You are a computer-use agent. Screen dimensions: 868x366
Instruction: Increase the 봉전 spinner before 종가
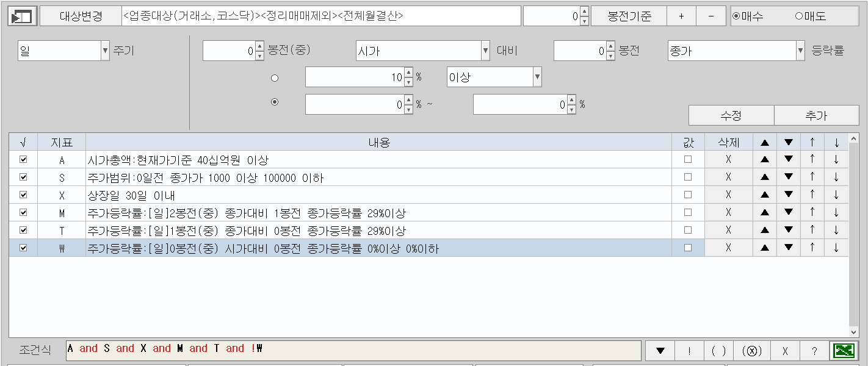[610, 46]
